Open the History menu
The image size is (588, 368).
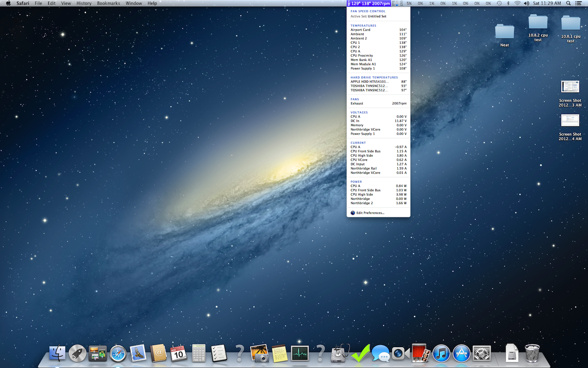point(84,3)
